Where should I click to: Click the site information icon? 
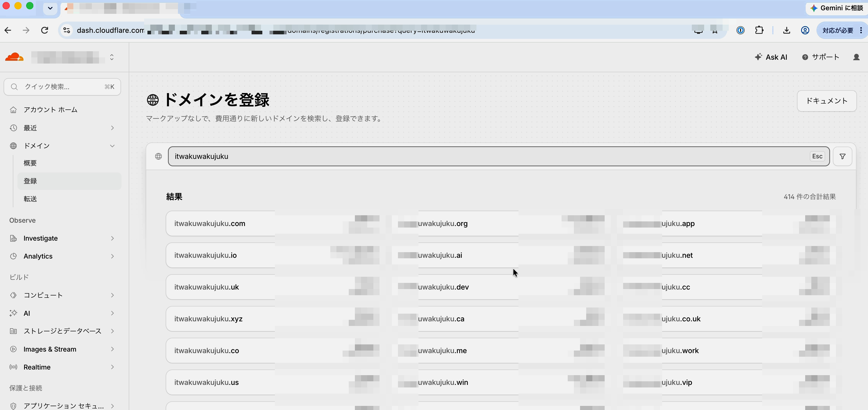(67, 30)
